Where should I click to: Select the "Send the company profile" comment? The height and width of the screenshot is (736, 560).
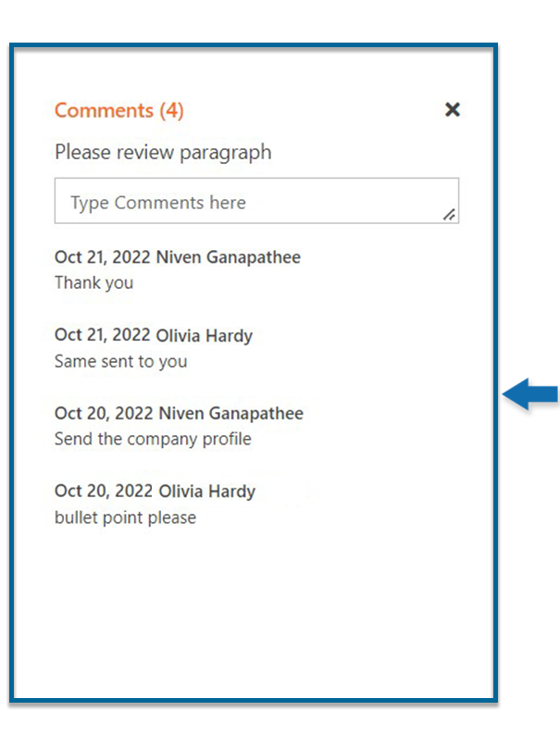pos(153,439)
